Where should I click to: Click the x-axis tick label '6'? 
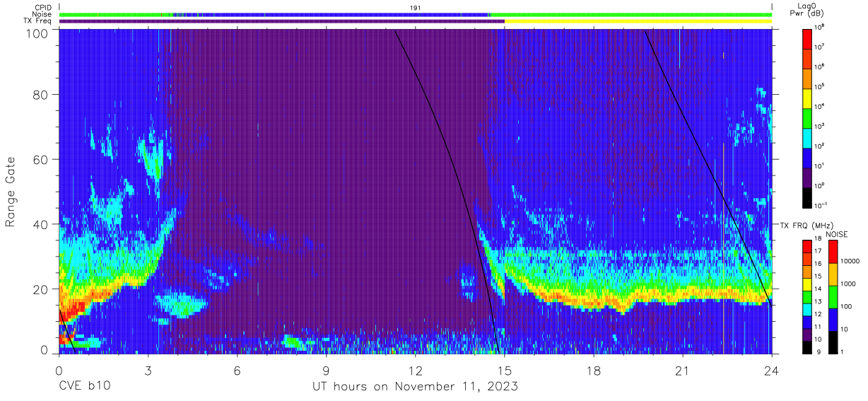(237, 369)
